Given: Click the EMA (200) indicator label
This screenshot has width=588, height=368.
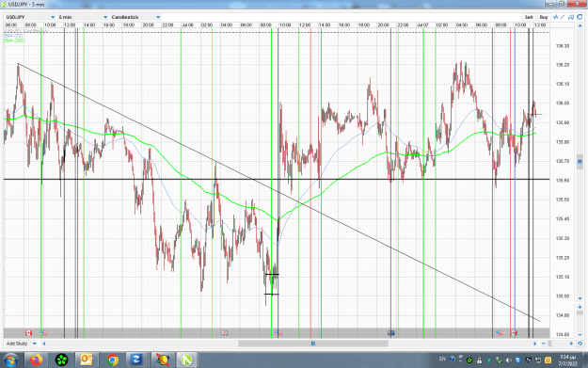Looking at the screenshot, I should coord(15,40).
